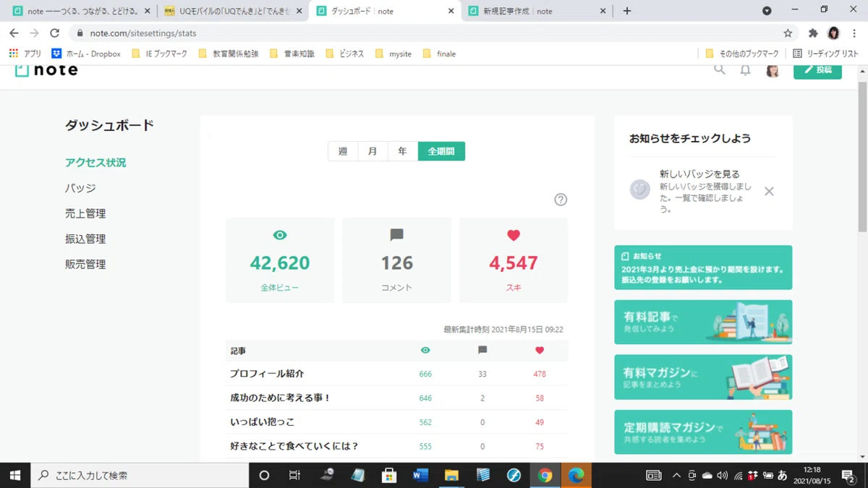868x488 pixels.
Task: Click the comment bubble icon in コメント card
Action: coord(396,235)
